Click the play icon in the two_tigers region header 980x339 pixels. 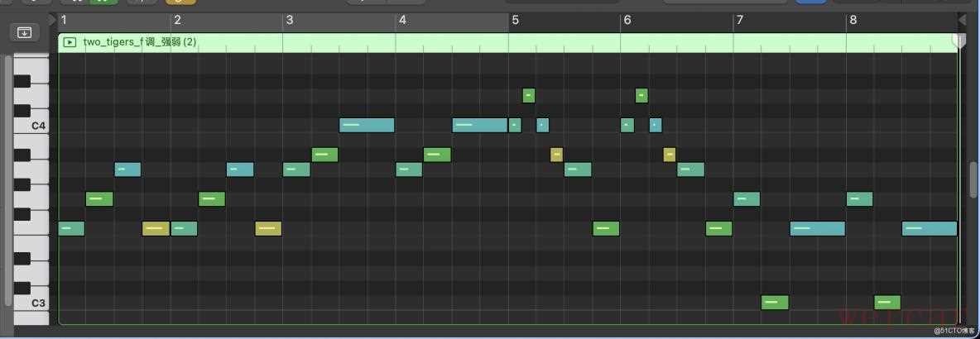pyautogui.click(x=70, y=41)
